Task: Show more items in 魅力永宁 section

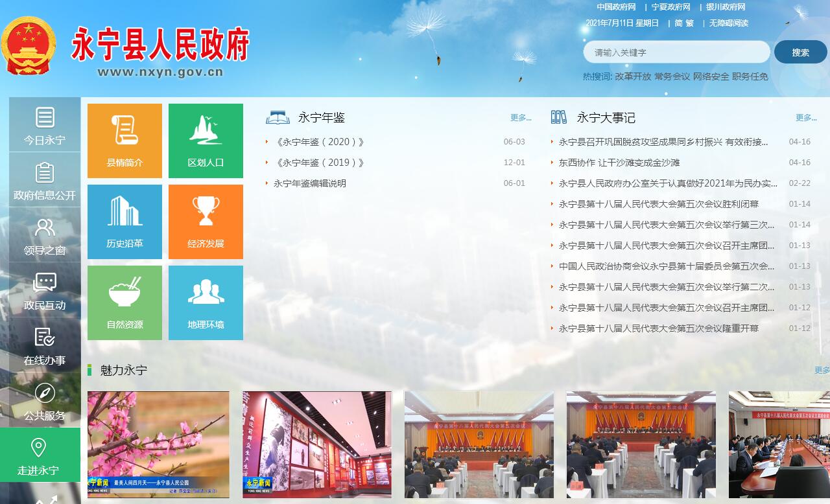Action: click(822, 371)
